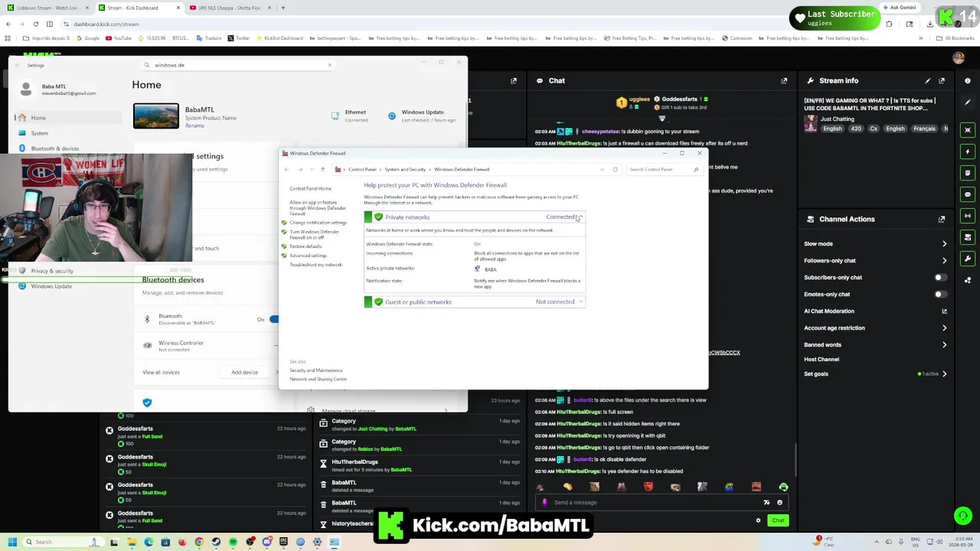
Task: Open Chrome from the taskbar
Action: pyautogui.click(x=199, y=542)
